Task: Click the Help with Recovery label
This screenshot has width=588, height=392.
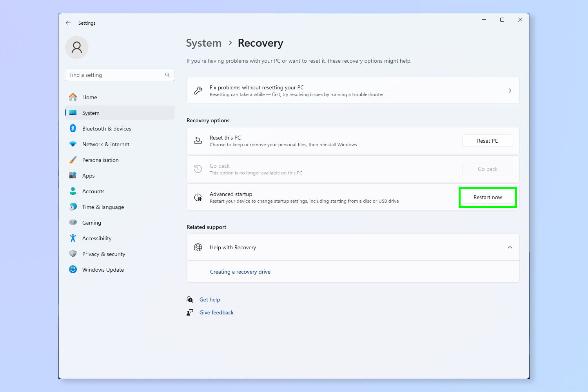Action: pyautogui.click(x=233, y=247)
